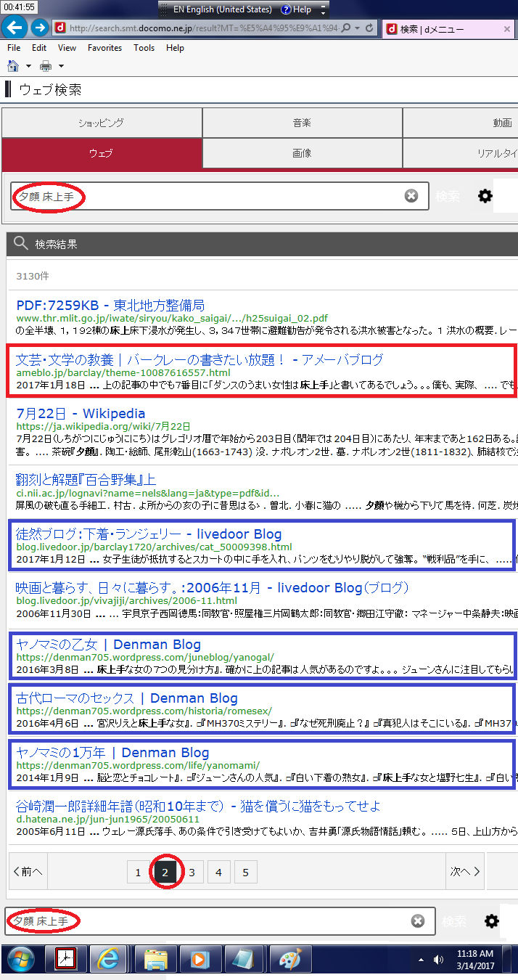Click the ameblo.jp/barclay/theme-10087616557.html URL text
The width and height of the screenshot is (518, 980).
click(123, 372)
